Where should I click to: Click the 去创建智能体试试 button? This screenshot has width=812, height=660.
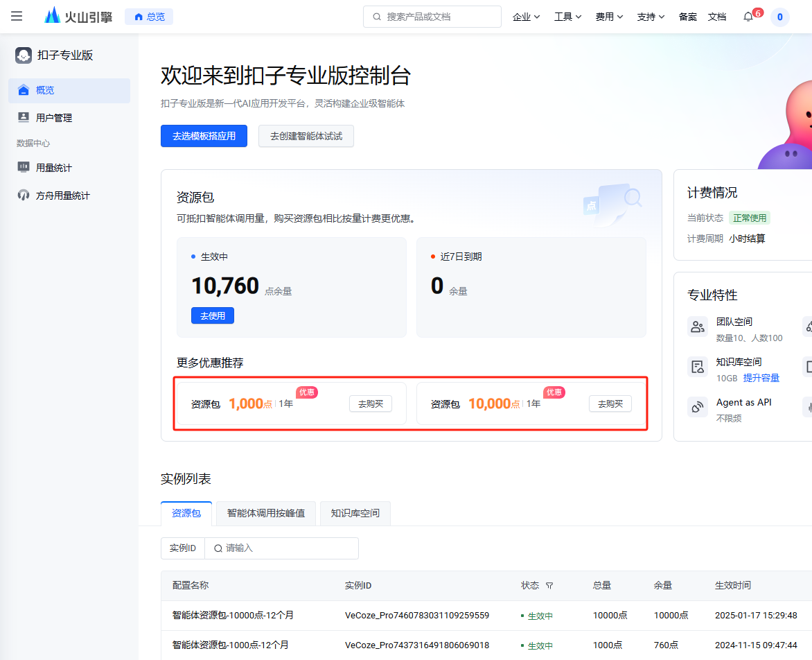[x=306, y=136]
